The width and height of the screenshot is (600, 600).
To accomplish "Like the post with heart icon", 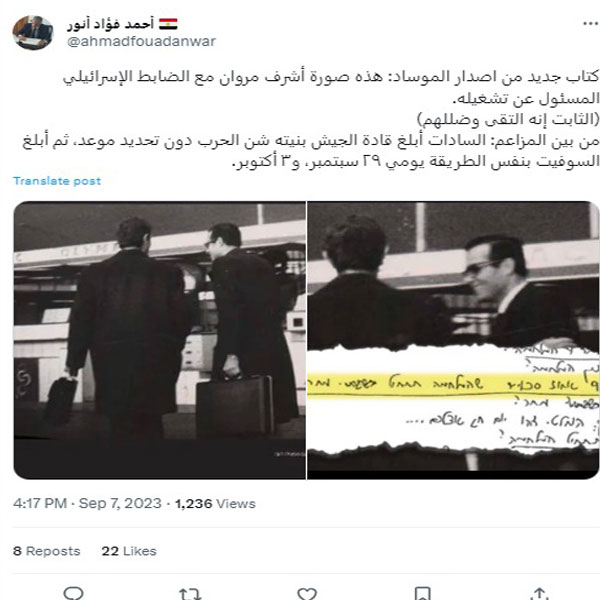I will tap(307, 593).
